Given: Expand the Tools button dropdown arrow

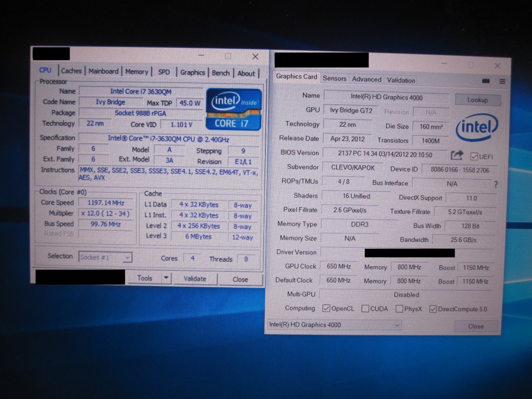Looking at the screenshot, I should (x=166, y=278).
